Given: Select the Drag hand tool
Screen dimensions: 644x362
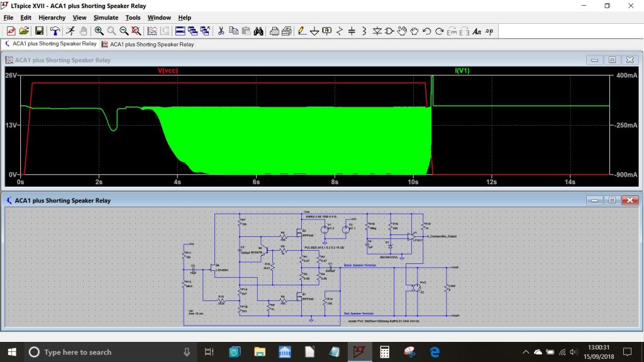Looking at the screenshot, I should point(414,31).
